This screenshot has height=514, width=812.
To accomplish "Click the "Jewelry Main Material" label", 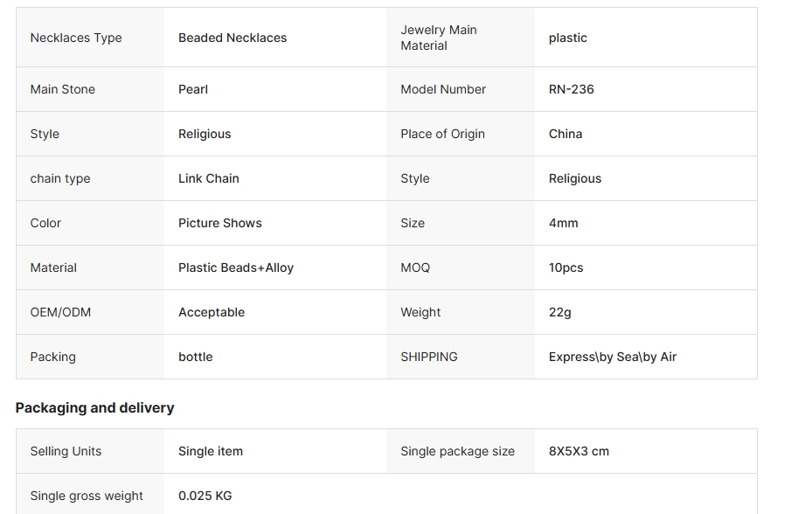I will [x=439, y=38].
